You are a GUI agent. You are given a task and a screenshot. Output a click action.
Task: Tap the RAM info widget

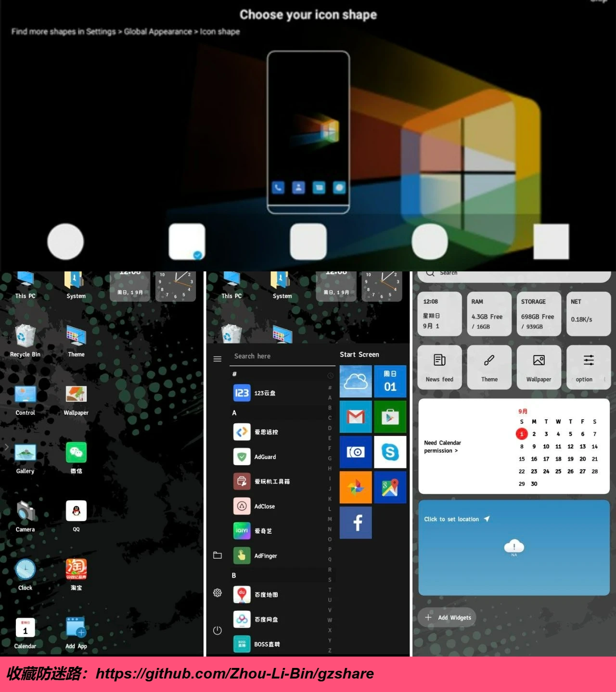click(489, 314)
